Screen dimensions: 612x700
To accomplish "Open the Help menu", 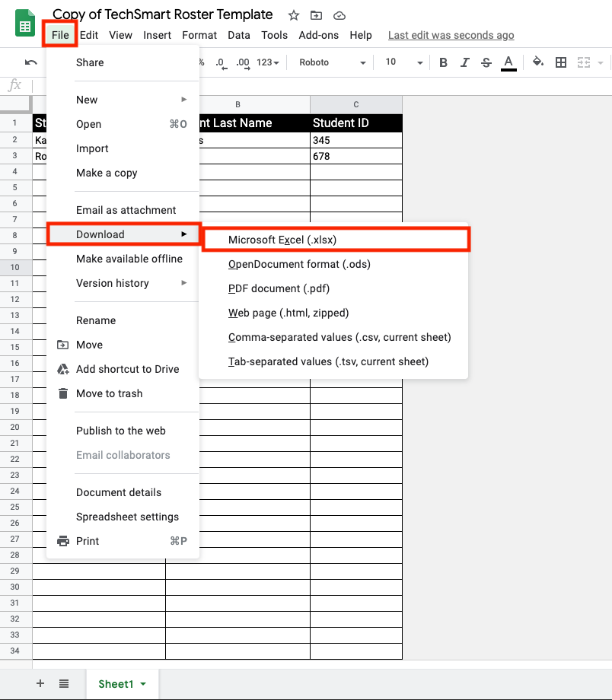I will [361, 35].
